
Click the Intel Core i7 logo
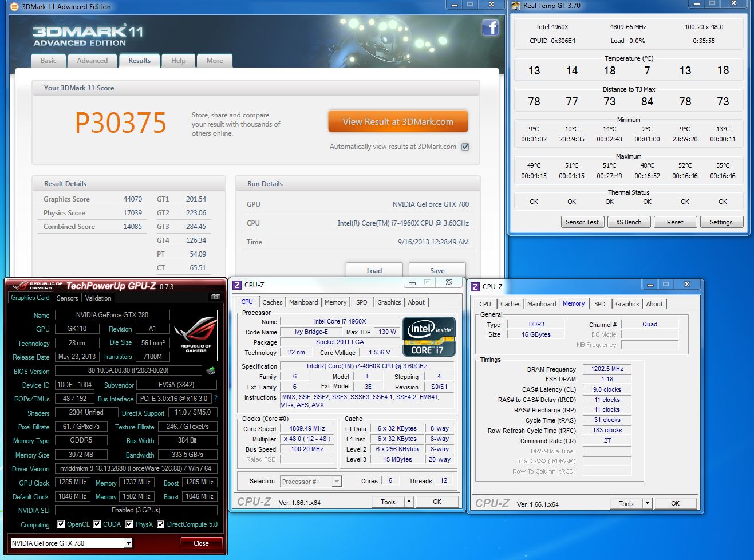[429, 337]
